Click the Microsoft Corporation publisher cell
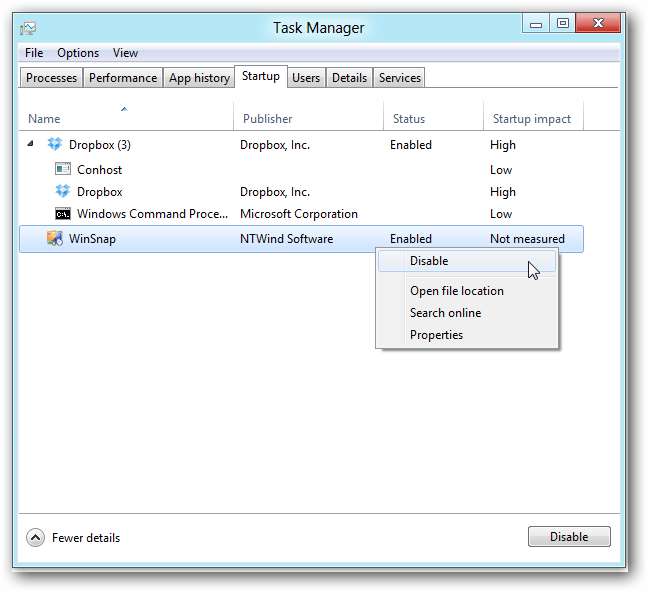 [x=298, y=214]
